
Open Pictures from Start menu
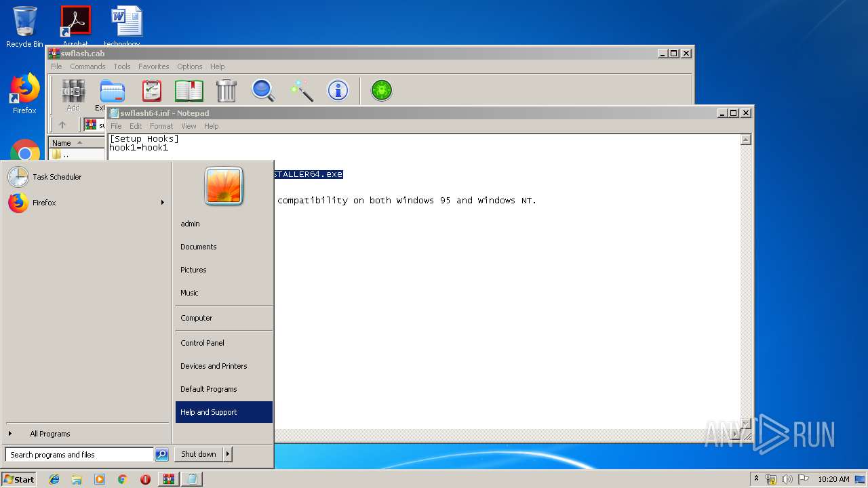pos(224,270)
